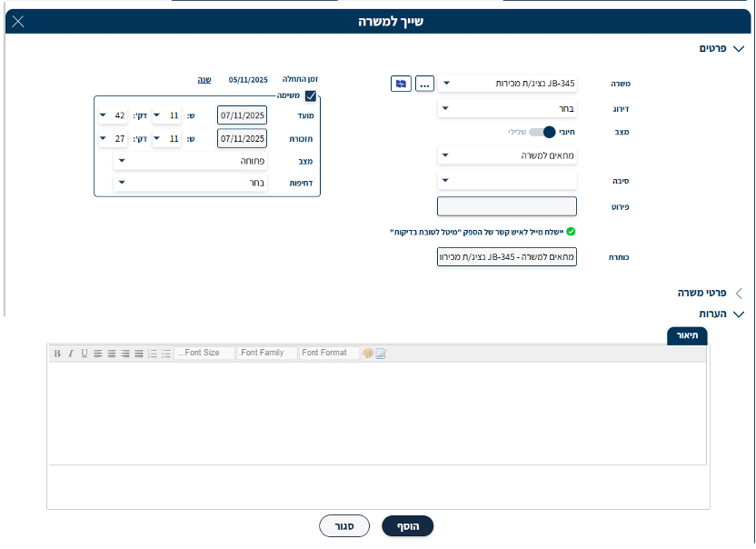
Task: Click the פירוט text input field
Action: 506,206
